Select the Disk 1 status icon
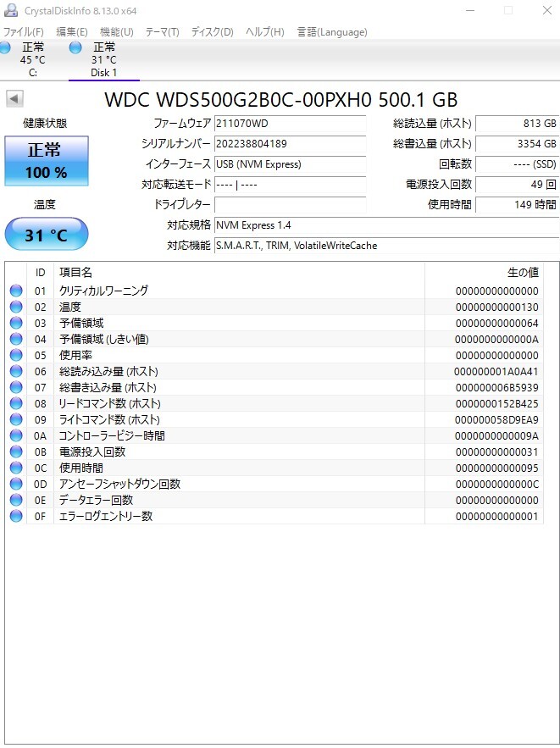 tap(75, 47)
